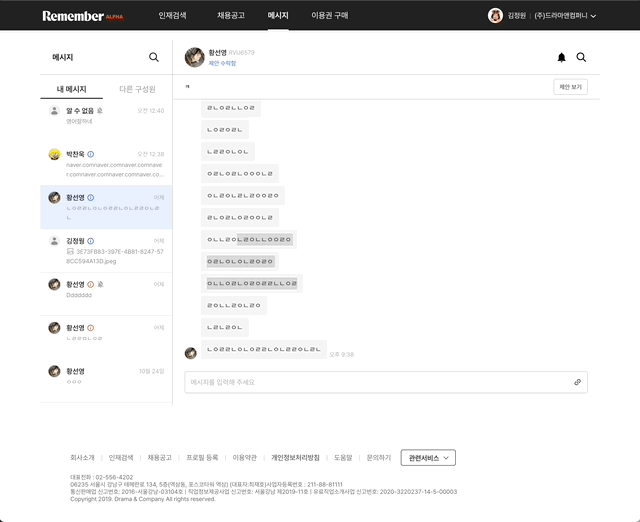
Task: Click the muted bell icon beside 알 수 없음
Action: [x=101, y=111]
